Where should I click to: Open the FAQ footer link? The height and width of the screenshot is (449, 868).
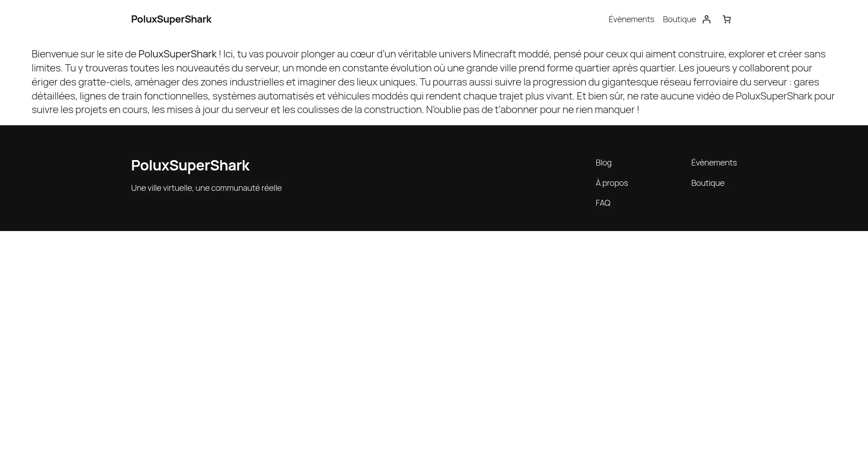[x=603, y=203]
